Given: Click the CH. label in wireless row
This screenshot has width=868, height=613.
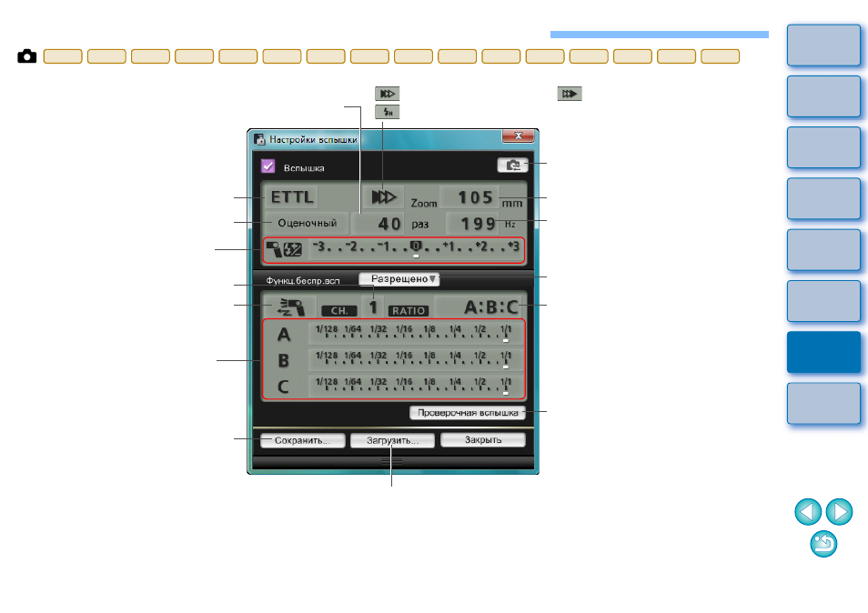Looking at the screenshot, I should coord(339,311).
